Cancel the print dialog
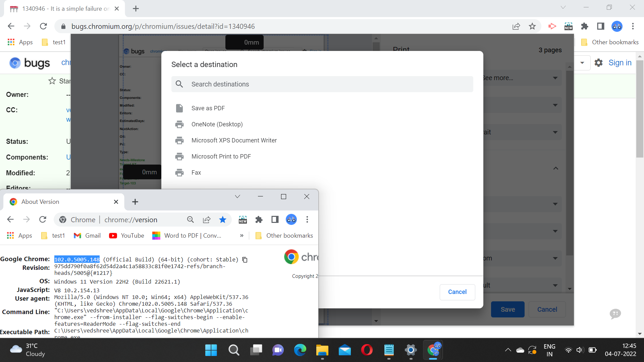644x362 pixels. coord(547,309)
